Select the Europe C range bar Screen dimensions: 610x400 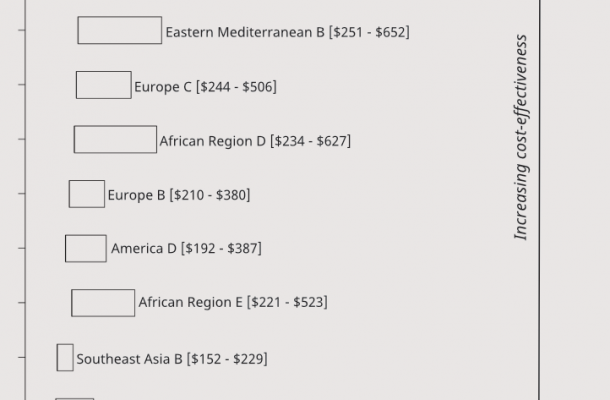coord(104,85)
